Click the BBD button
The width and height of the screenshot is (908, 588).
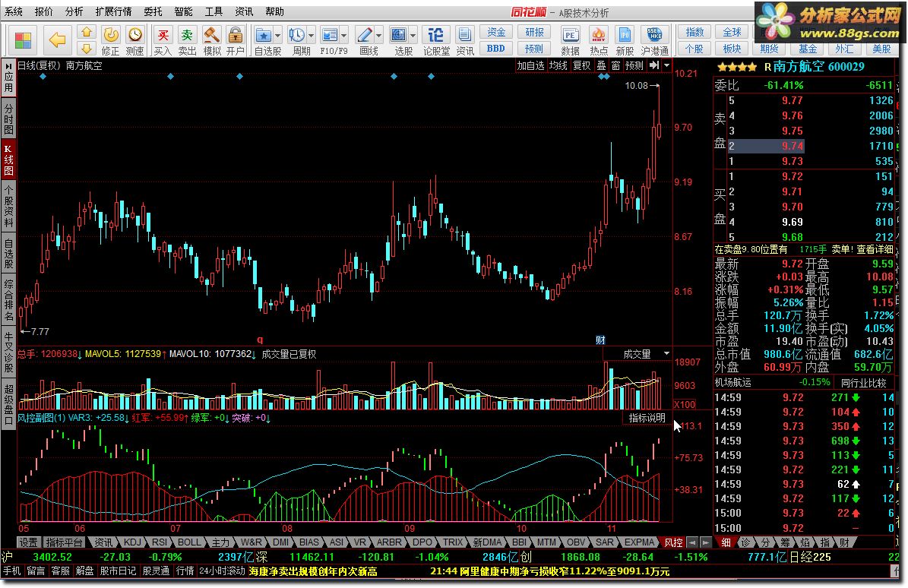point(496,49)
